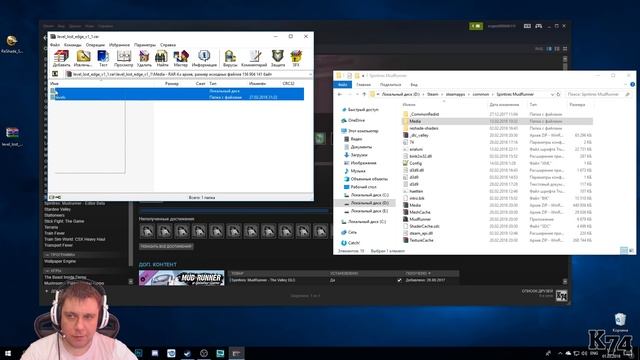The image size is (640, 360).
Task: Sort Explorer by Дата изменения column
Action: (x=504, y=105)
